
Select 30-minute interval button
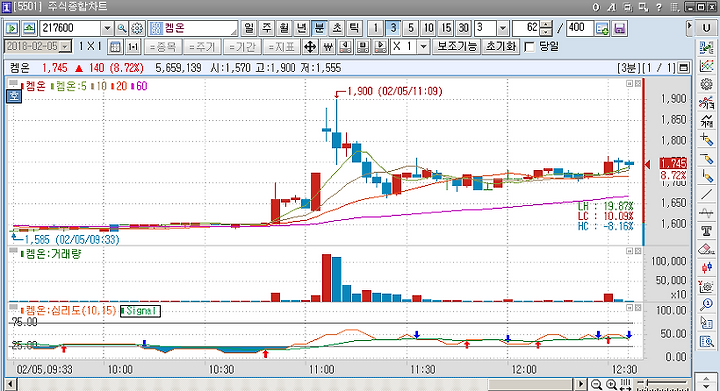pos(464,28)
